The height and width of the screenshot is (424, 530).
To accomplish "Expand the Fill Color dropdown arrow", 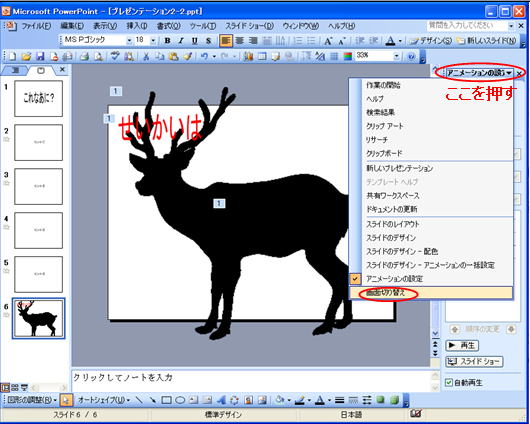I will [289, 400].
